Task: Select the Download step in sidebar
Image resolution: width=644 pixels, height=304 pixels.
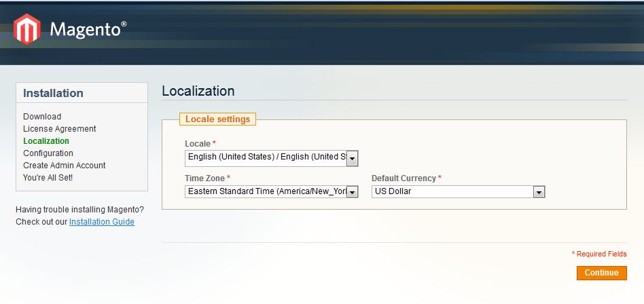Action: (x=42, y=117)
